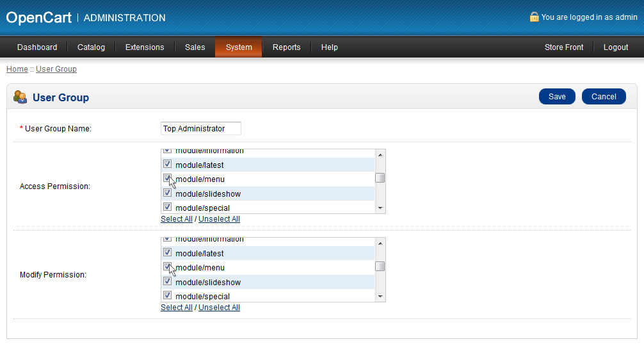Select All under Access Permission
Screen dimensions: 644x346
coord(177,219)
